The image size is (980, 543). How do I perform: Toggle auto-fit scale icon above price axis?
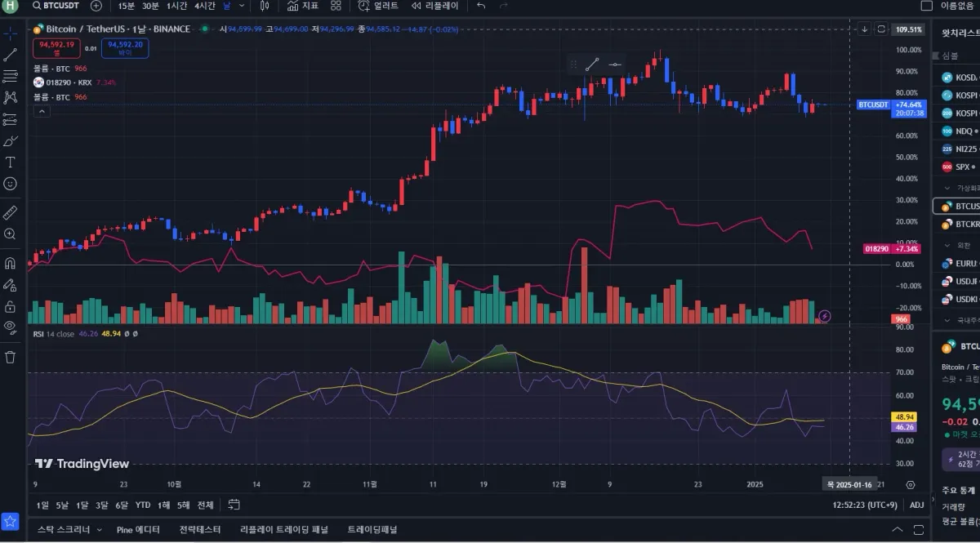[x=881, y=29]
